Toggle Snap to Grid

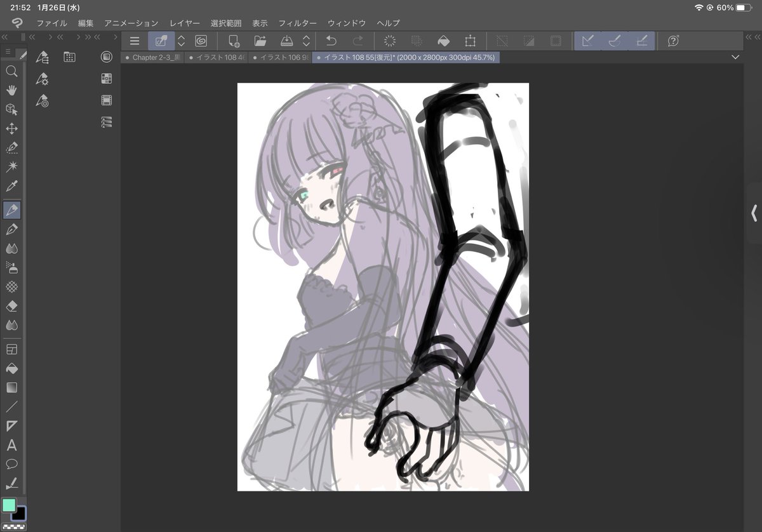click(x=641, y=41)
